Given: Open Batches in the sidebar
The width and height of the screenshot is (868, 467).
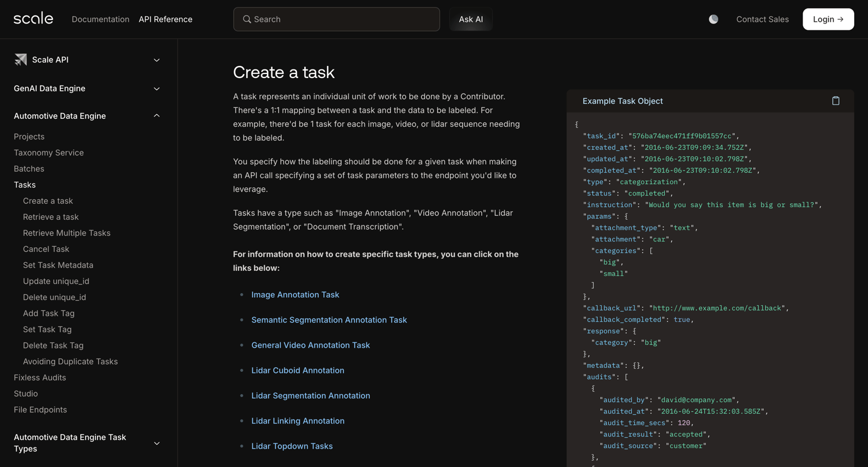Looking at the screenshot, I should tap(29, 169).
